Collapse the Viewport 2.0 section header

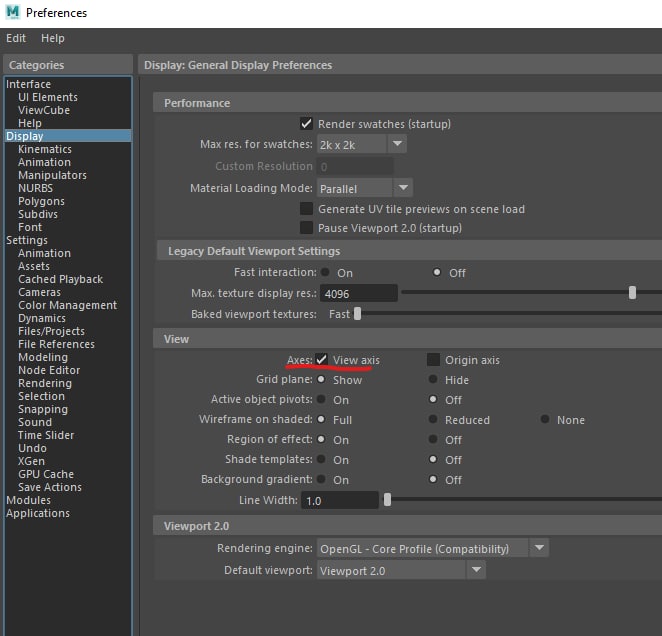click(407, 526)
